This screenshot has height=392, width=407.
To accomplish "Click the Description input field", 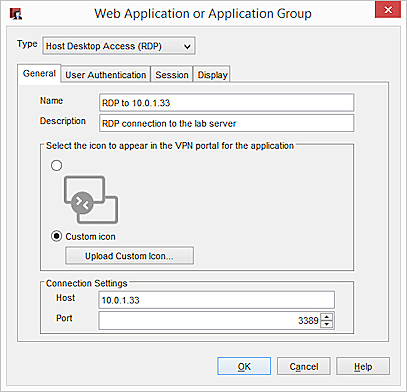I will (227, 123).
